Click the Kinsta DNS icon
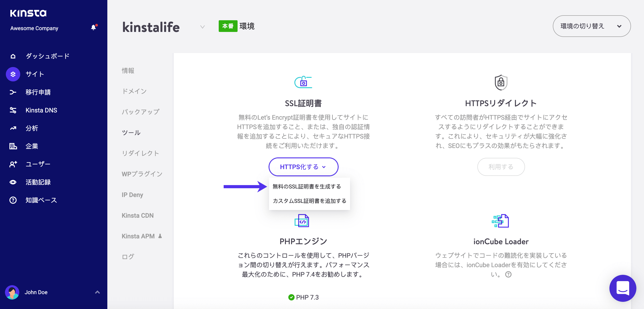The height and width of the screenshot is (309, 644). pos(13,110)
